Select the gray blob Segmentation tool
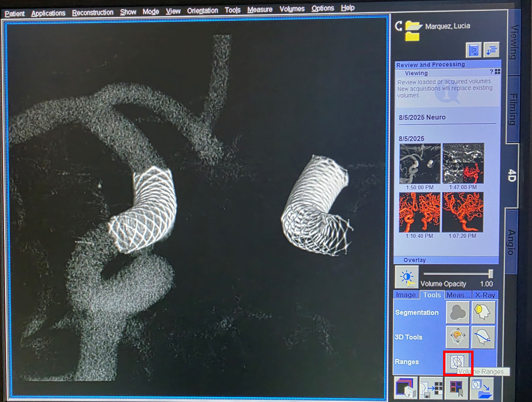 tap(458, 313)
